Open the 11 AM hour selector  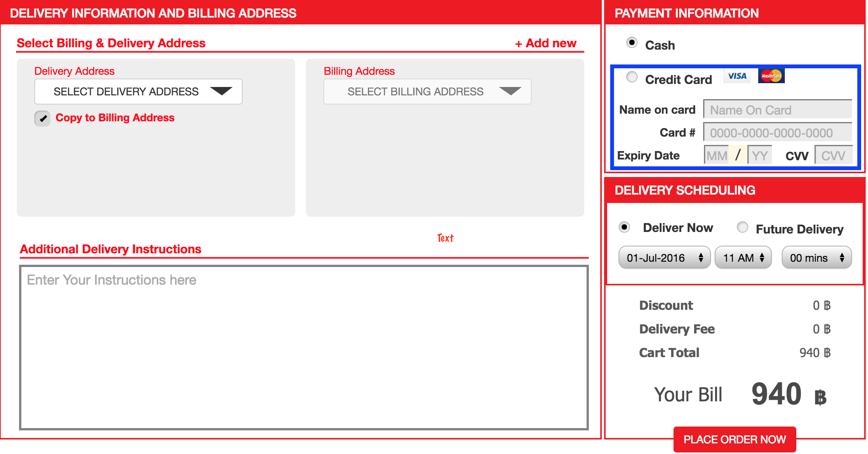(743, 258)
